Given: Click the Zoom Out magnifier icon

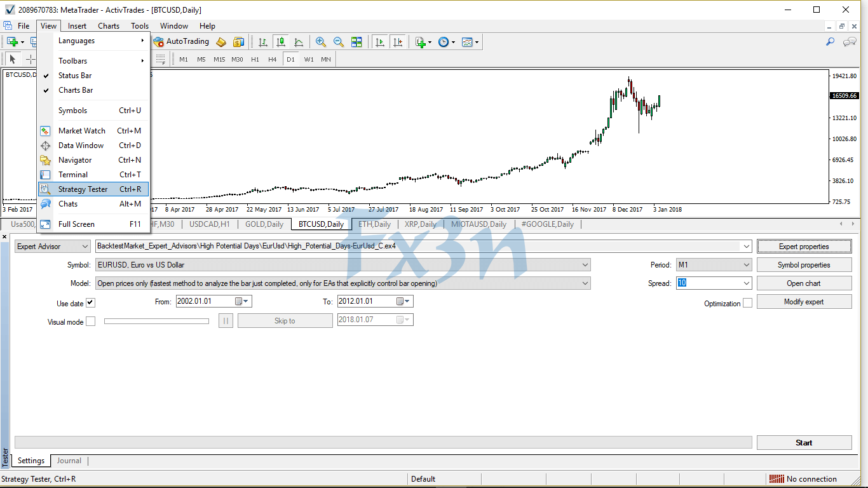Looking at the screenshot, I should (338, 42).
